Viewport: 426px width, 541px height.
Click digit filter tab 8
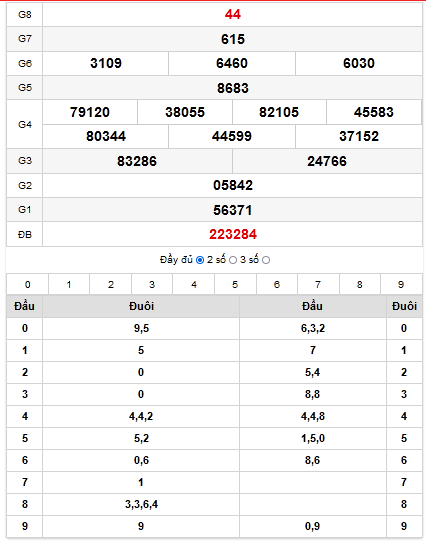[360, 284]
